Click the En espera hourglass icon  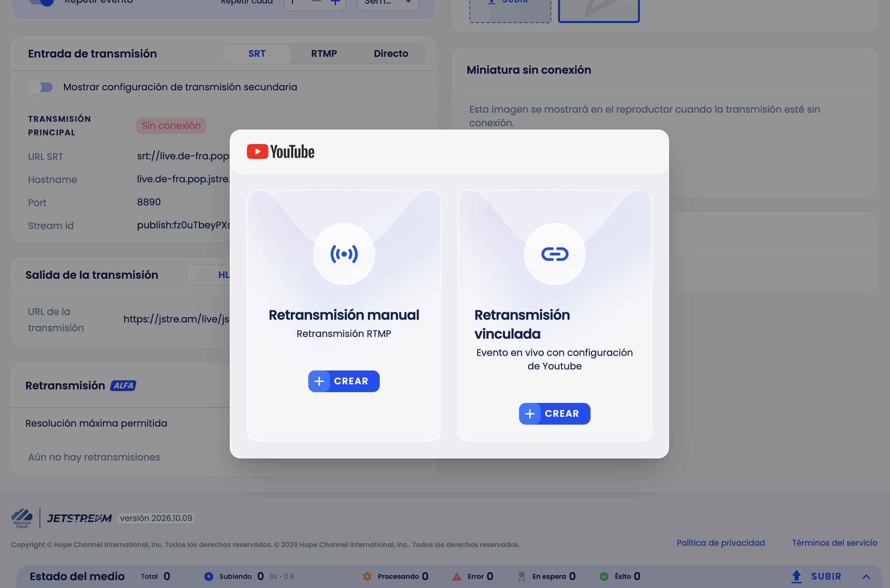point(522,576)
